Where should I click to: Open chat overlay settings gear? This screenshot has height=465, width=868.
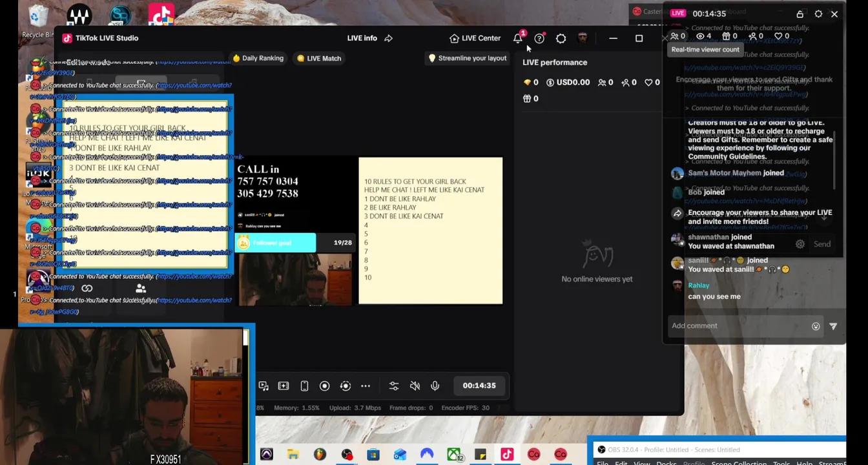coord(818,14)
